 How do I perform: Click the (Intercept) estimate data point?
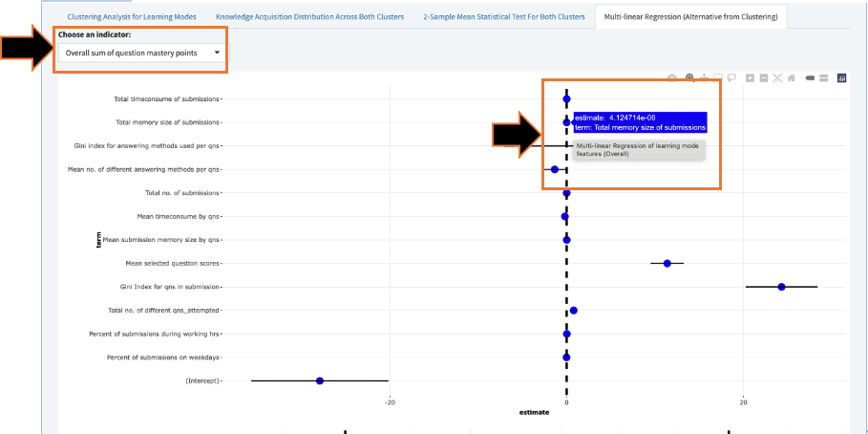(x=320, y=380)
